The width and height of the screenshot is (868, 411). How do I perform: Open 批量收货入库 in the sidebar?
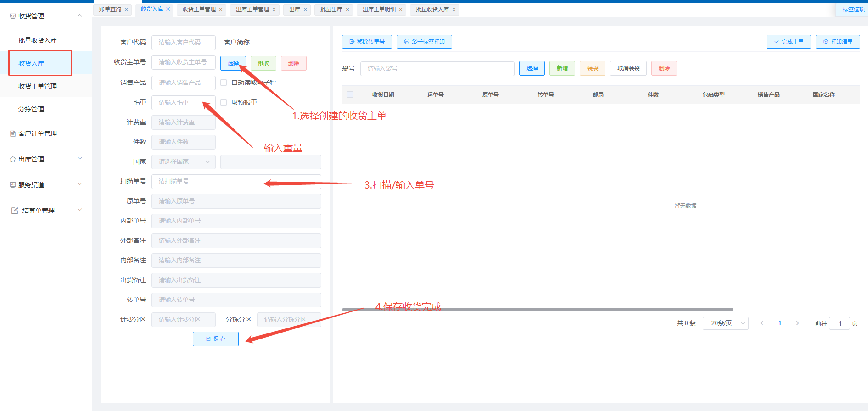[x=38, y=40]
